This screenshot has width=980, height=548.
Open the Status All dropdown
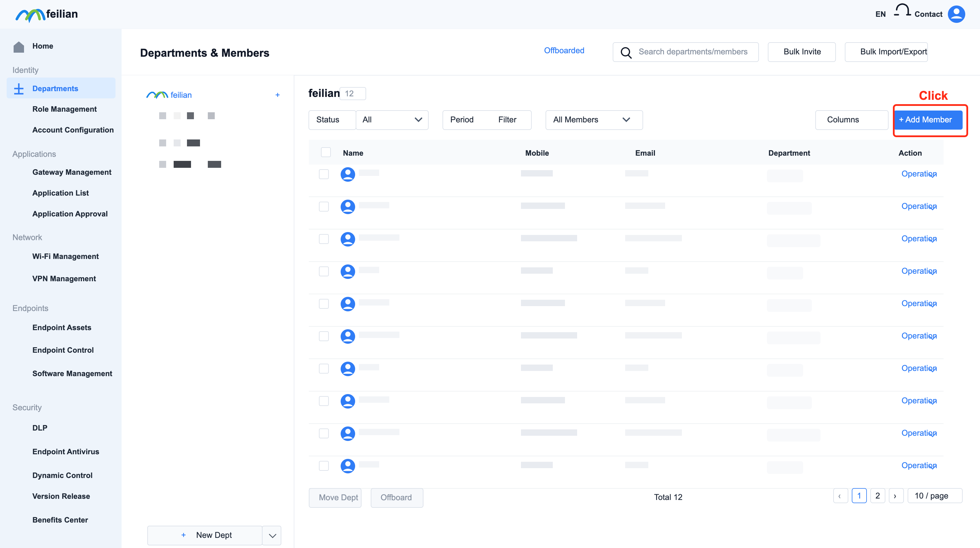tap(392, 120)
